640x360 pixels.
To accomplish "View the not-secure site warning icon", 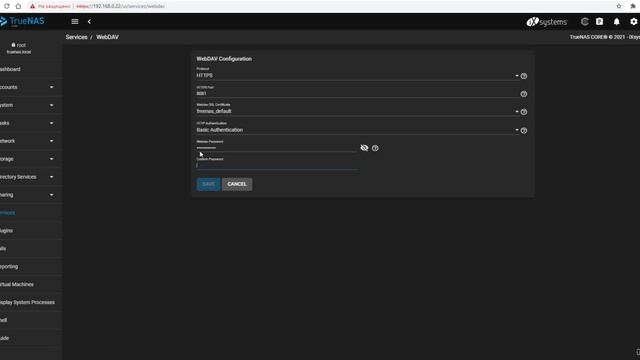I will point(33,6).
